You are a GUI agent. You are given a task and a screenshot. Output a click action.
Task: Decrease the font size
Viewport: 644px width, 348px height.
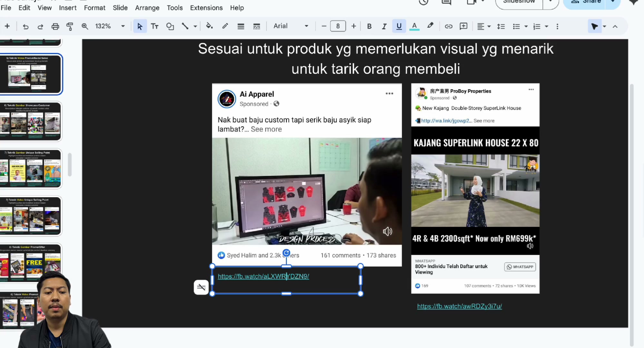(324, 26)
